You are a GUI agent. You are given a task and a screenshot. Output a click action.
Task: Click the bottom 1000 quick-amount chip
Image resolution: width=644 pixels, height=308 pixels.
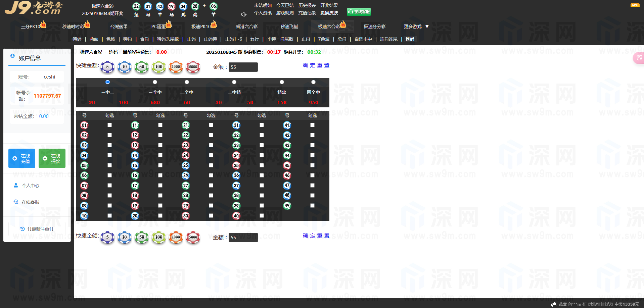pos(176,237)
